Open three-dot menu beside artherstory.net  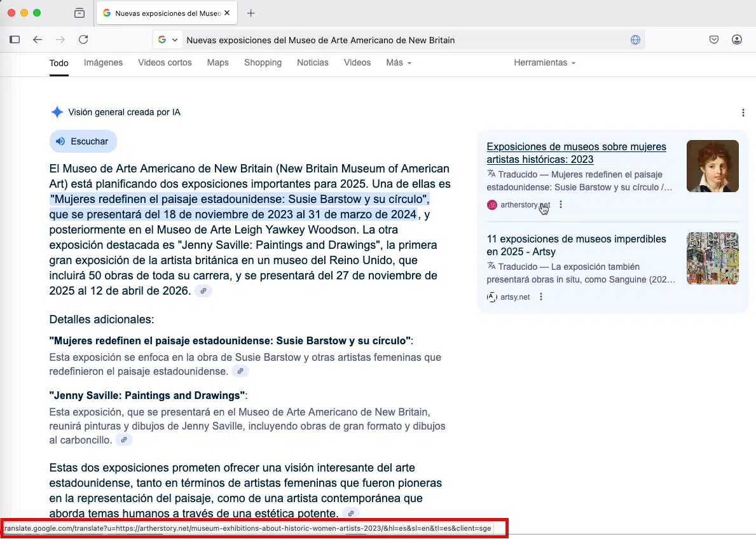click(560, 205)
